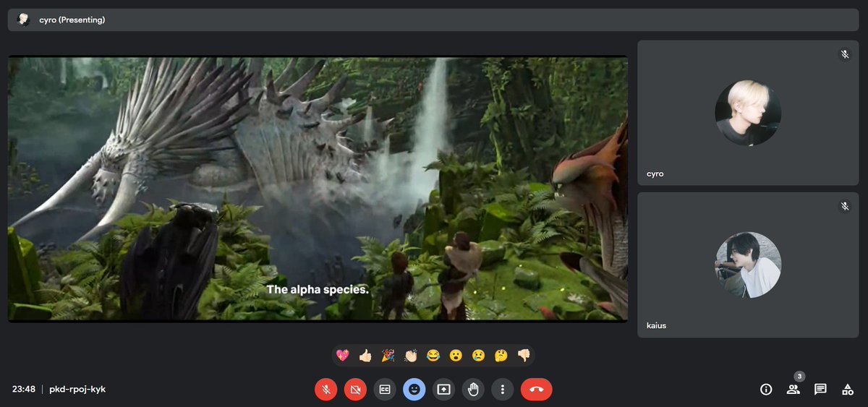Click the meeting code pkd-rpoj-kyk
The height and width of the screenshot is (407, 868).
click(x=77, y=389)
